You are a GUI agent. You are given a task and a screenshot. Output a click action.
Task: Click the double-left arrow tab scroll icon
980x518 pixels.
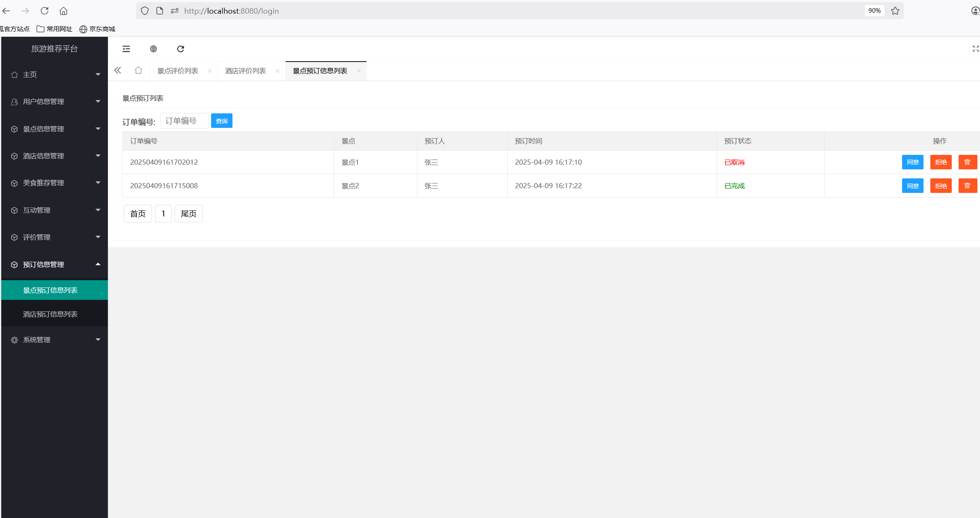[x=118, y=71]
